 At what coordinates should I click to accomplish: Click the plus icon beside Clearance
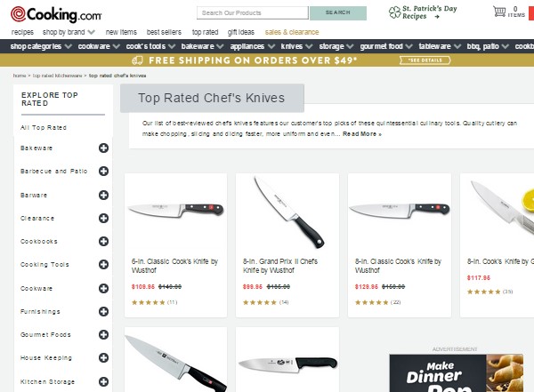click(x=103, y=218)
